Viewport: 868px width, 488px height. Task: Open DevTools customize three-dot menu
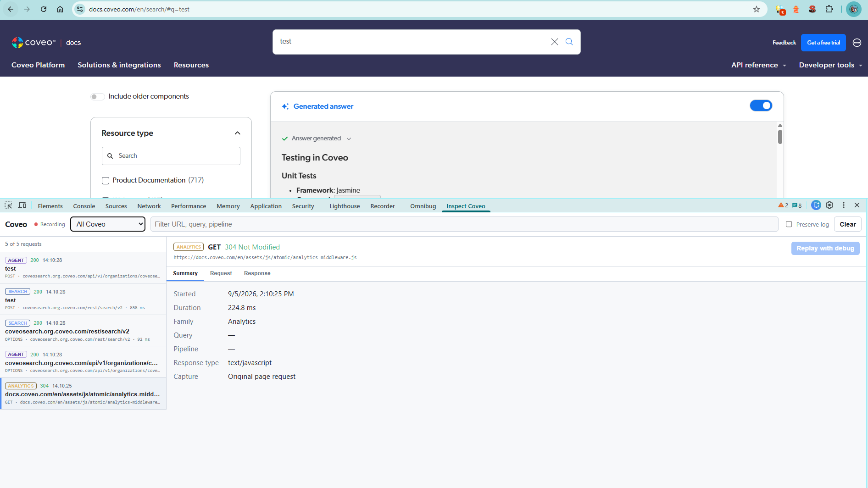pyautogui.click(x=843, y=205)
